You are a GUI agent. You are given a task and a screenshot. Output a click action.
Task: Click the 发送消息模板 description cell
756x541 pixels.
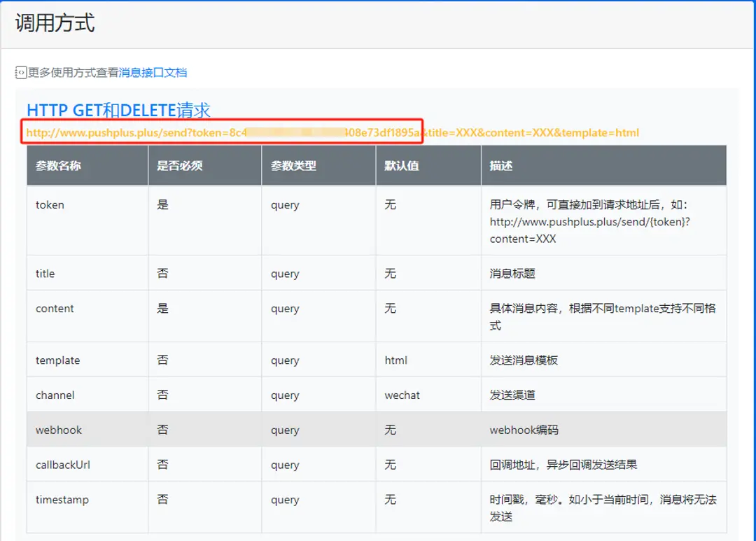coord(604,360)
